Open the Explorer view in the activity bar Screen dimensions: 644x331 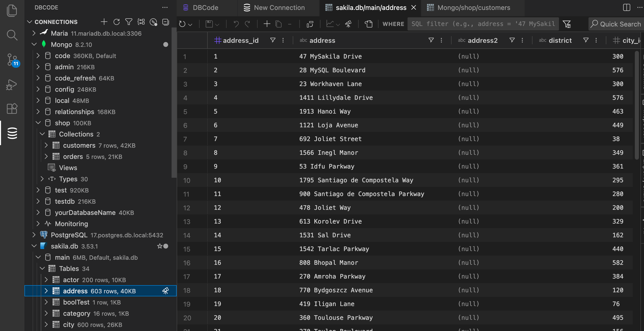[12, 10]
